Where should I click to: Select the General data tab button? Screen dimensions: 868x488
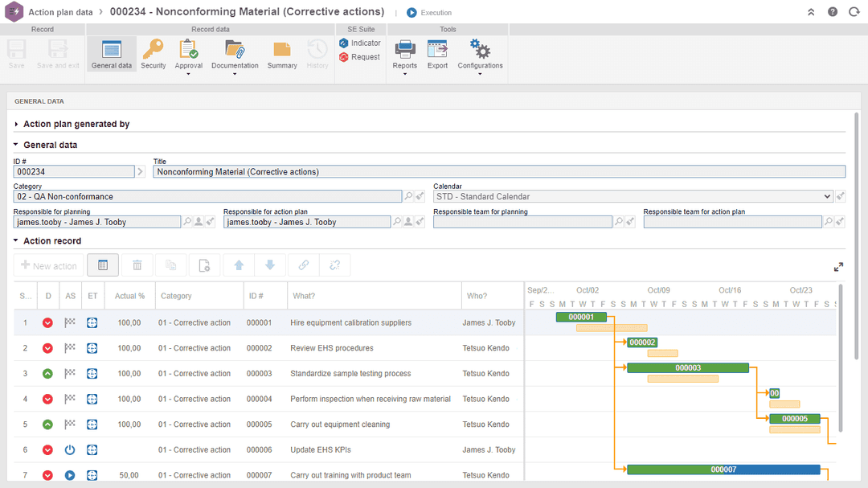(112, 54)
